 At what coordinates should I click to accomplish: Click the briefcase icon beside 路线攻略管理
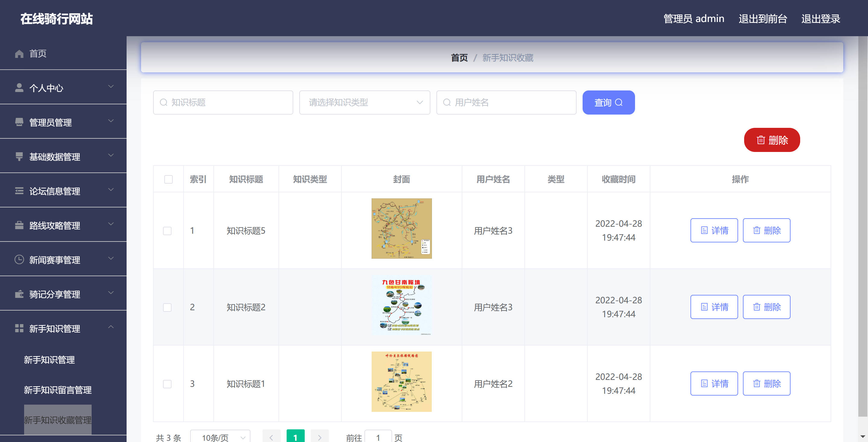point(19,225)
